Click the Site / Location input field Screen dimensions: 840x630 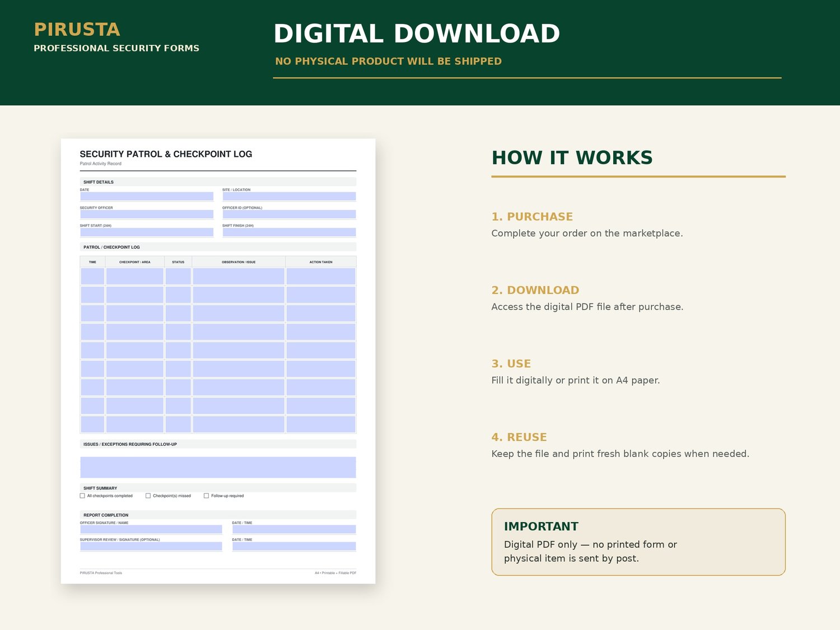pos(289,197)
